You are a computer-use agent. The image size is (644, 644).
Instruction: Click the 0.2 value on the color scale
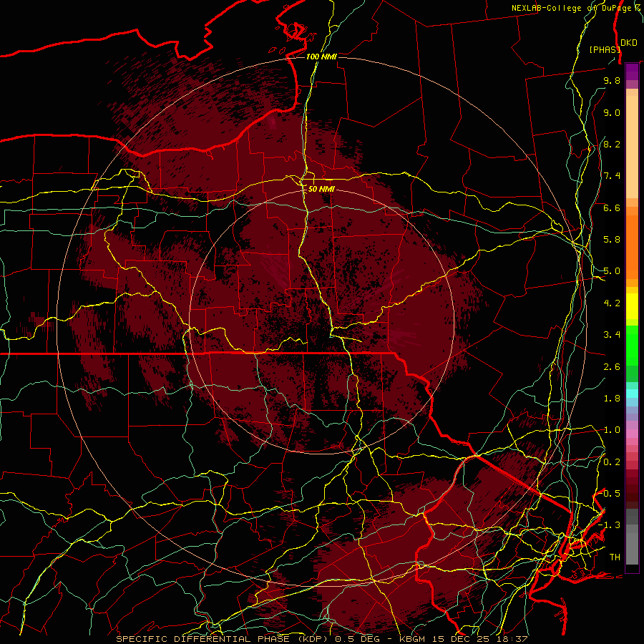coord(612,462)
